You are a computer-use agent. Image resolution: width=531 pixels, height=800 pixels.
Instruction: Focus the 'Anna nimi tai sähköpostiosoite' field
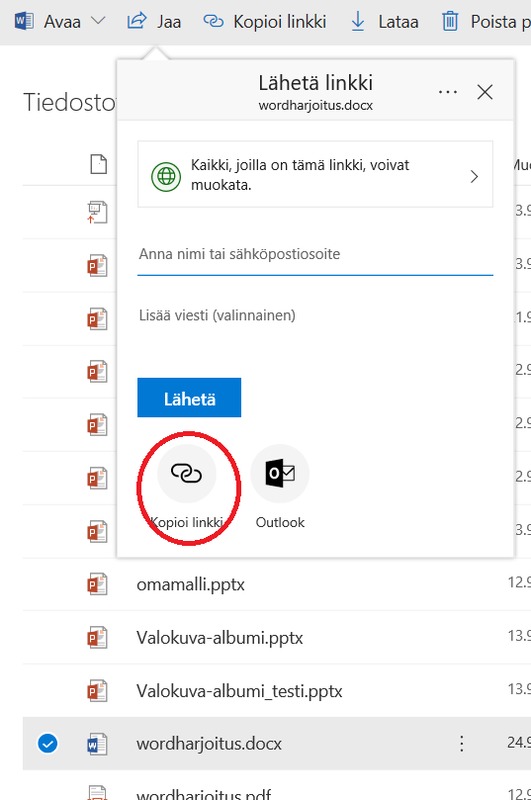(315, 254)
